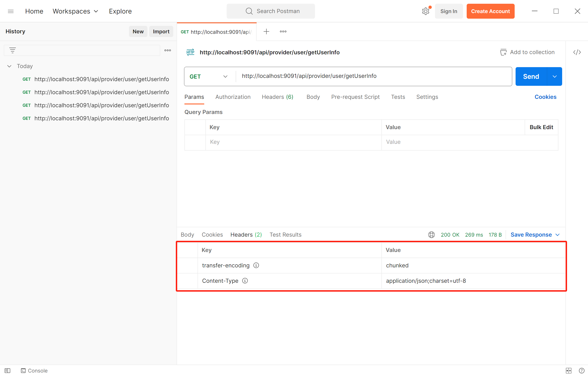
Task: Open the settings gear icon
Action: [425, 11]
